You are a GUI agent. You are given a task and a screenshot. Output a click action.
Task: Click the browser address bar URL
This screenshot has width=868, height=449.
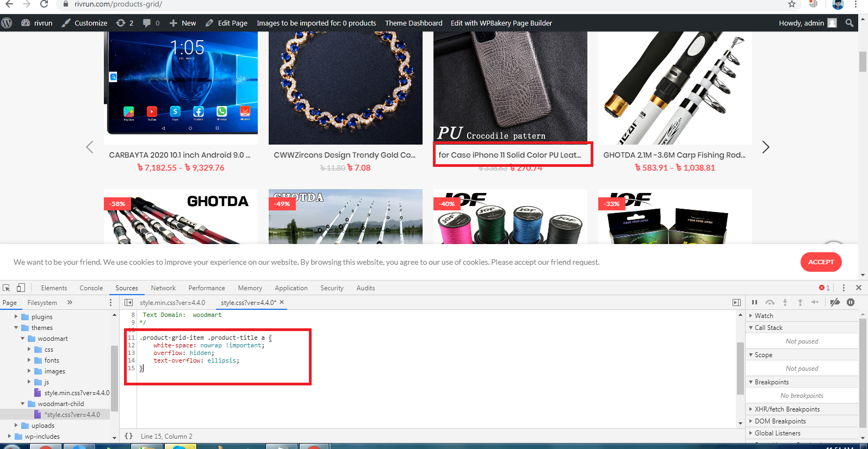119,4
